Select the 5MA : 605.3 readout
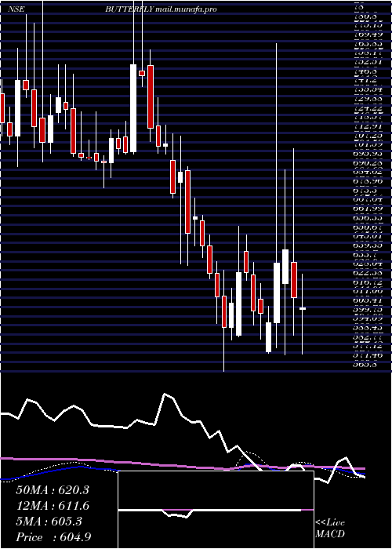Viewport: 392px width, 549px height. [49, 522]
